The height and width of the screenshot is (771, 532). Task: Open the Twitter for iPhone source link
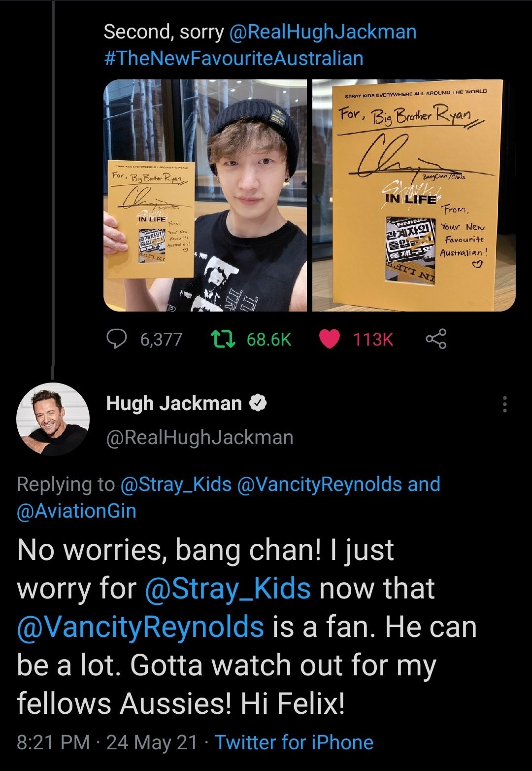tap(294, 742)
